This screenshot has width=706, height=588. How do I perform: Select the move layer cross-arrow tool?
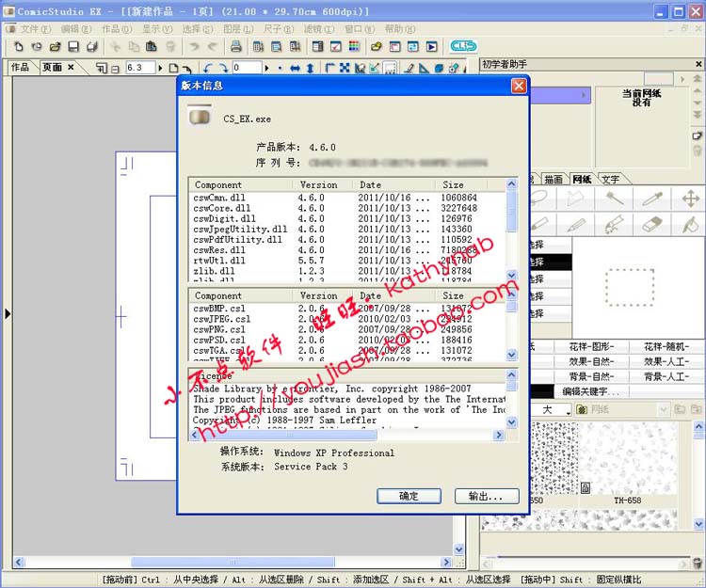690,199
